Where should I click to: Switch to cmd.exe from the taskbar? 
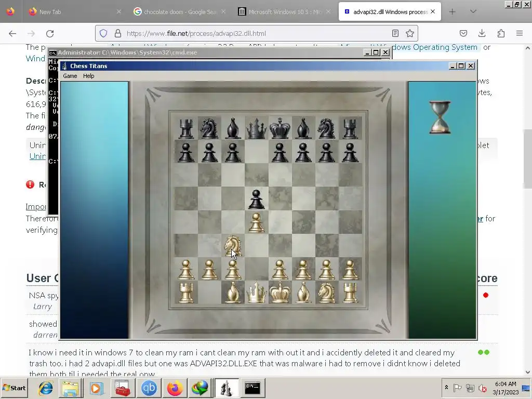tap(253, 388)
